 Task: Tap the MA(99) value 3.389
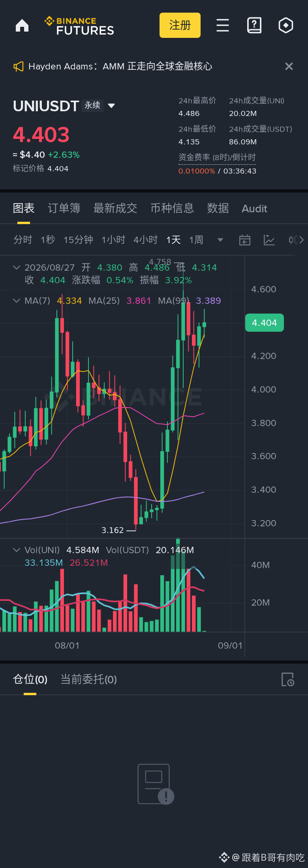coord(208,301)
